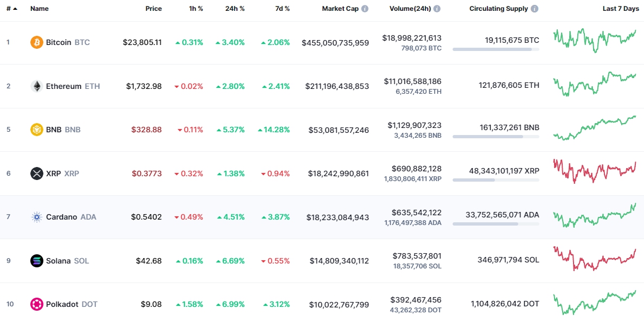Click XRP price $0.3773
Image resolution: width=644 pixels, height=321 pixels.
[146, 174]
